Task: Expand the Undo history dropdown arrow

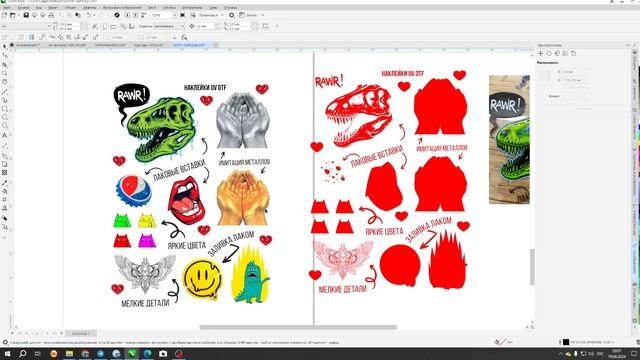Action: pos(94,15)
